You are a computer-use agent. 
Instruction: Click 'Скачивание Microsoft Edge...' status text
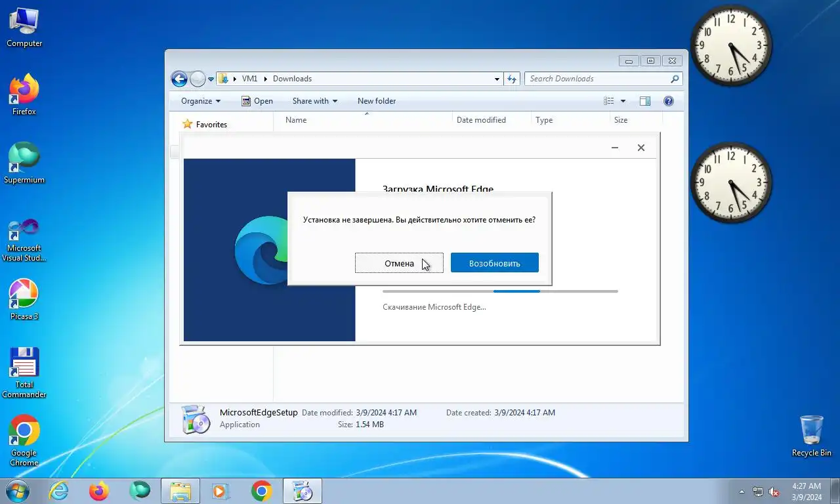tap(434, 307)
